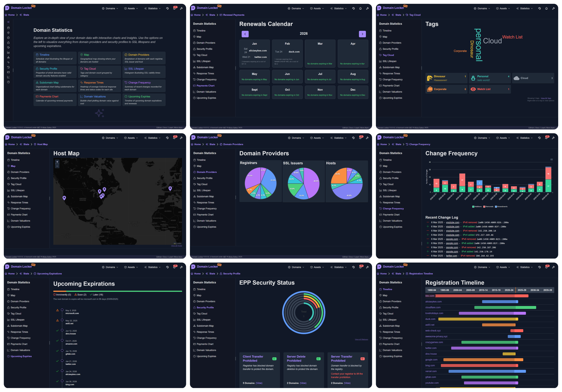Toggle the Removals series in the chart legend

488,207
